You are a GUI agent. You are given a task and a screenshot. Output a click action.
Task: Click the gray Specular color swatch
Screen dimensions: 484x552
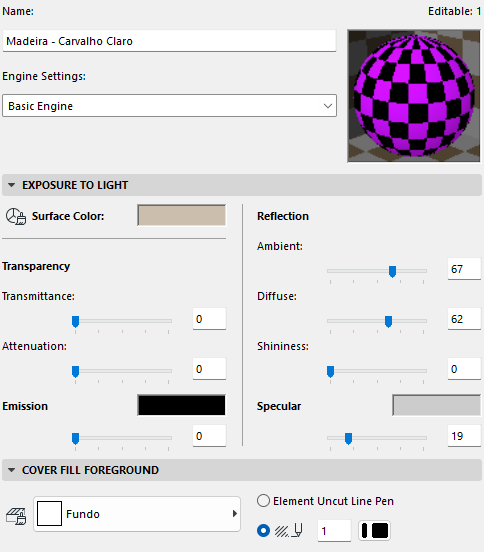tap(436, 405)
